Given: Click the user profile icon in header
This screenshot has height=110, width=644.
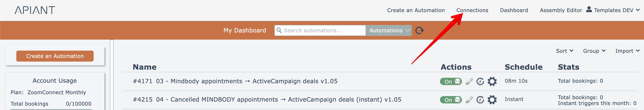Looking at the screenshot, I should 589,10.
